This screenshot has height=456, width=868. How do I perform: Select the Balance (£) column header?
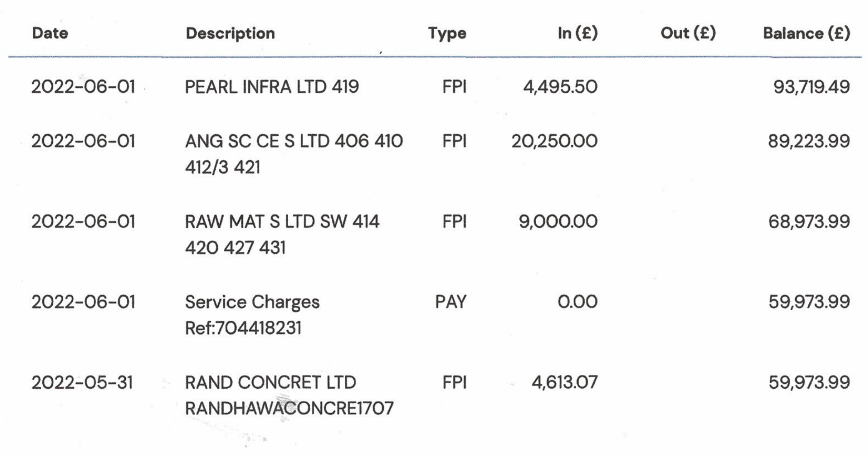pos(806,33)
